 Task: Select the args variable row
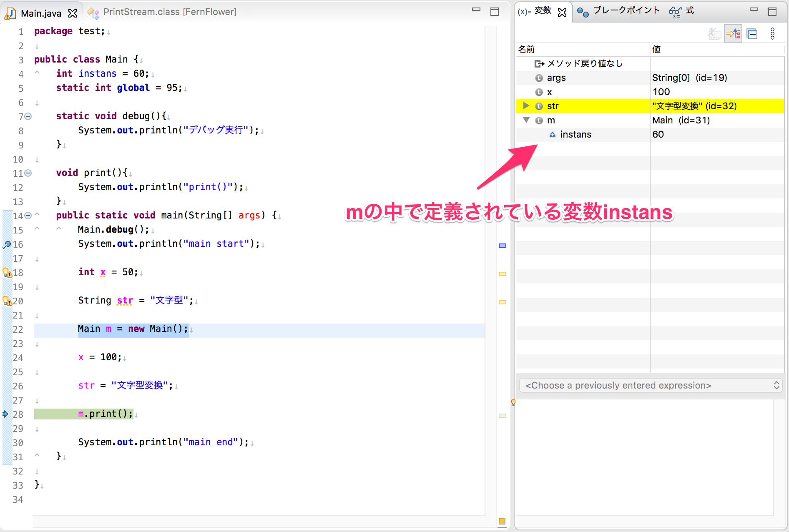tap(650, 78)
